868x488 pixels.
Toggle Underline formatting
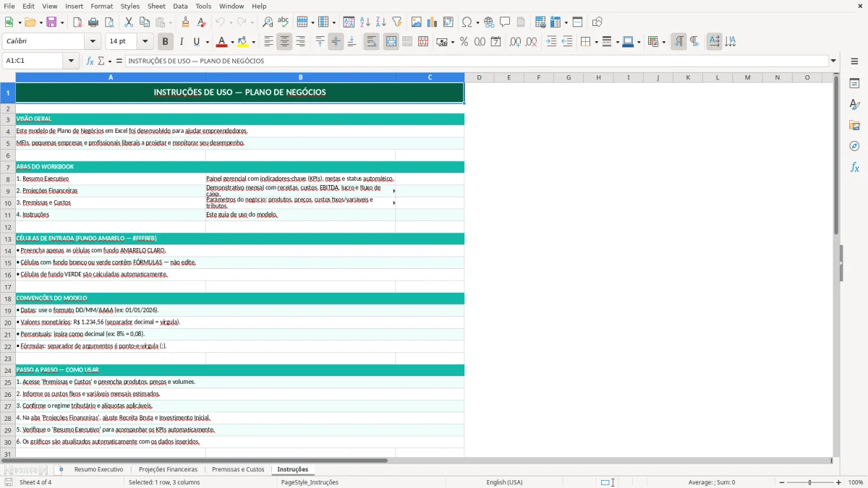coord(196,42)
